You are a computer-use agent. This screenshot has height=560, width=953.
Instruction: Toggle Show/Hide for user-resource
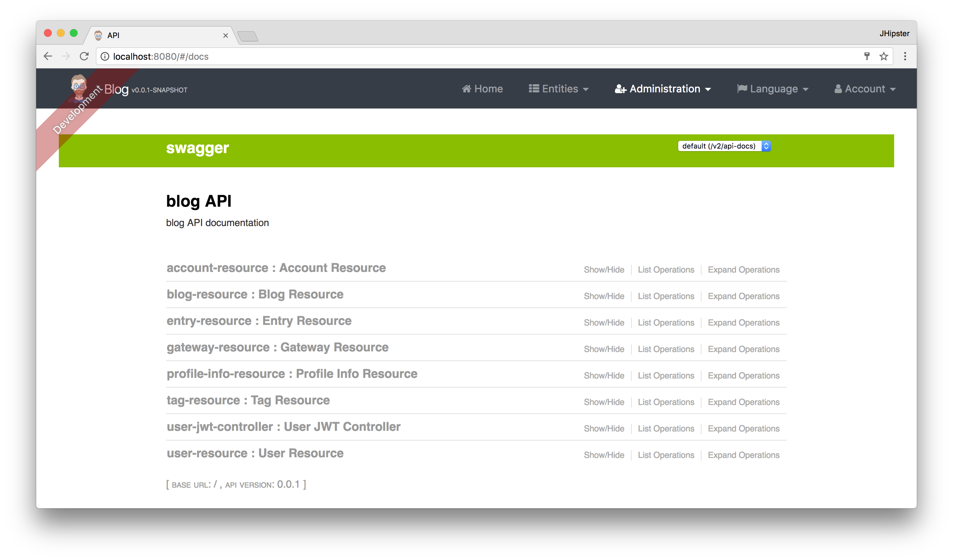coord(604,455)
